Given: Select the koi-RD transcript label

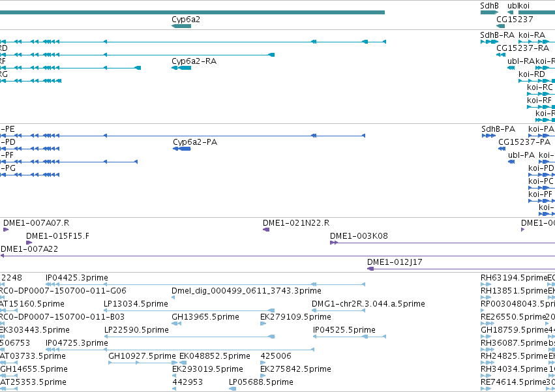Looking at the screenshot, I should 532,74.
